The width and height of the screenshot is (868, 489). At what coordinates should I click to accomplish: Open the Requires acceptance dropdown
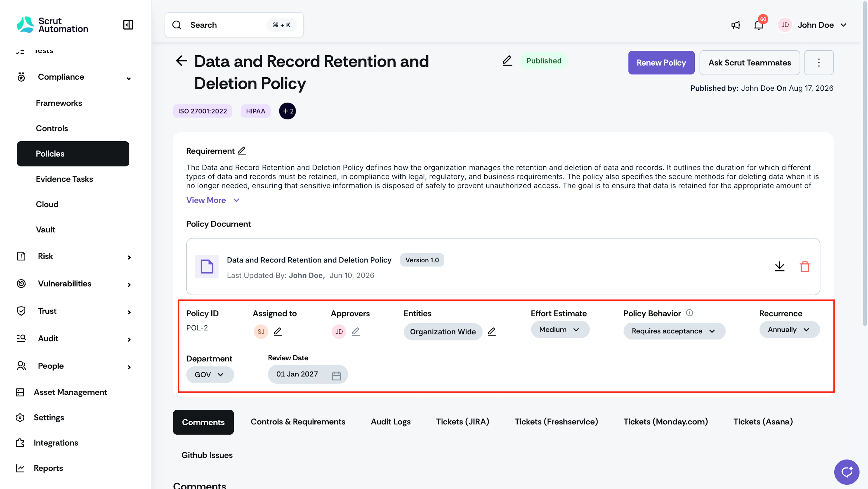click(674, 331)
